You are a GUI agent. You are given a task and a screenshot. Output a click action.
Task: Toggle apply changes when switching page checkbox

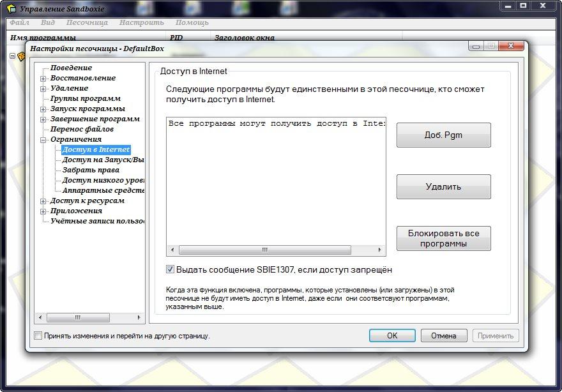tap(38, 335)
